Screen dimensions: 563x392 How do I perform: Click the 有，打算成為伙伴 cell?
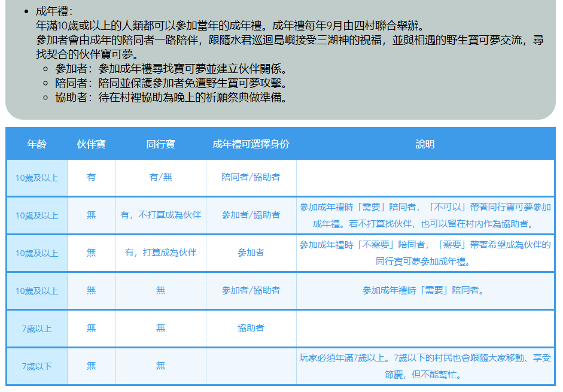click(160, 253)
